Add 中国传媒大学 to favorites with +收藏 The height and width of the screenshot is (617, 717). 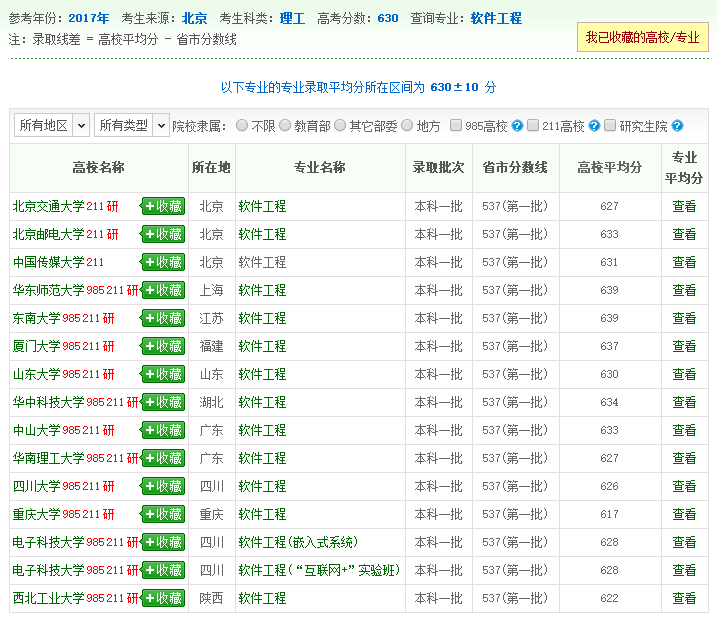163,262
